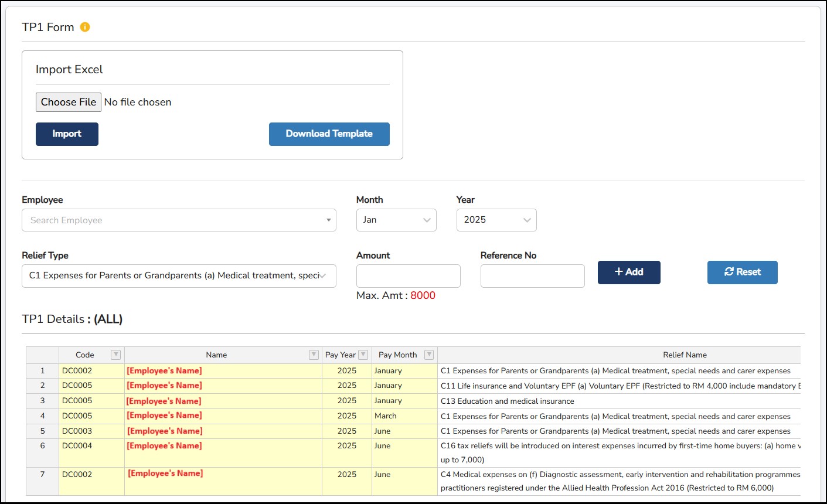Screen dimensions: 827x504
Task: Reset the TP1 form fields
Action: coord(742,272)
